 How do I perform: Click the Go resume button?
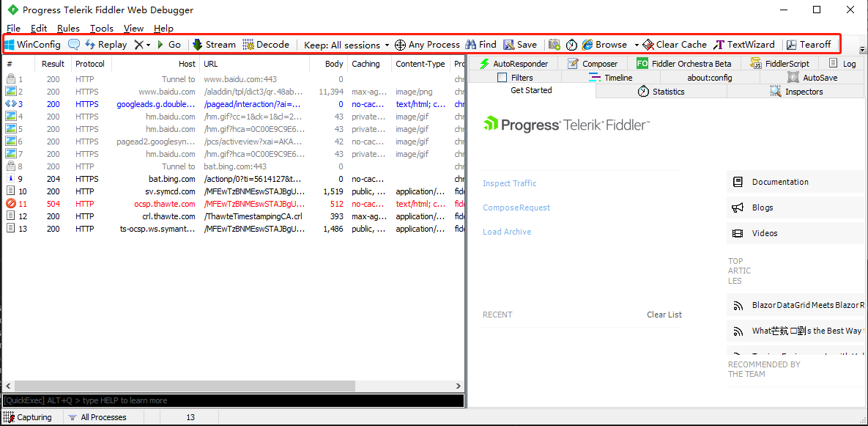click(169, 44)
